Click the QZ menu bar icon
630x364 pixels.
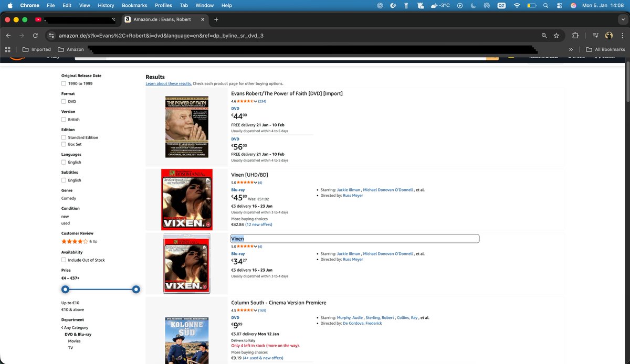point(501,5)
